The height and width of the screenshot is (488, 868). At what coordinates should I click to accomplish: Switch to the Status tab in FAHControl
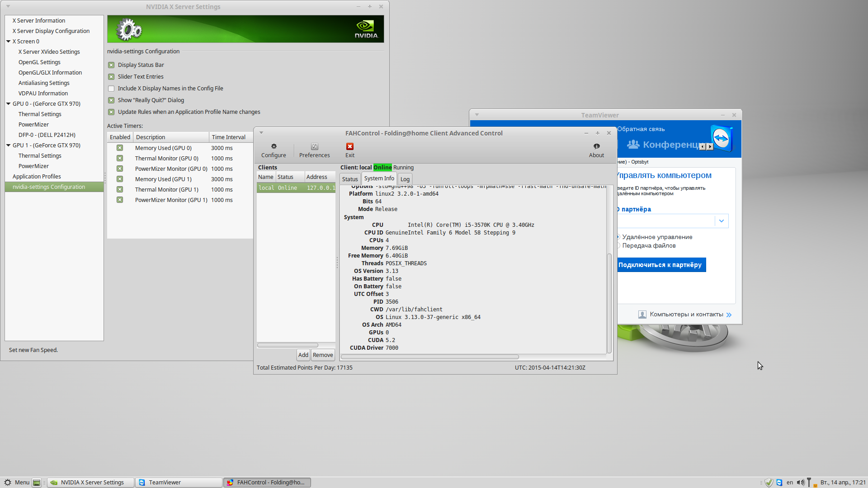pyautogui.click(x=349, y=179)
